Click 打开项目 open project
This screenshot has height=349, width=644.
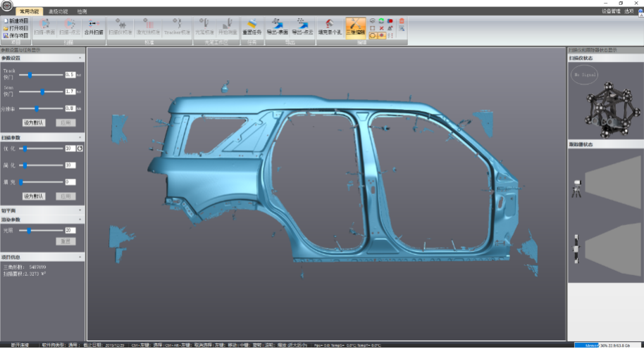point(16,28)
